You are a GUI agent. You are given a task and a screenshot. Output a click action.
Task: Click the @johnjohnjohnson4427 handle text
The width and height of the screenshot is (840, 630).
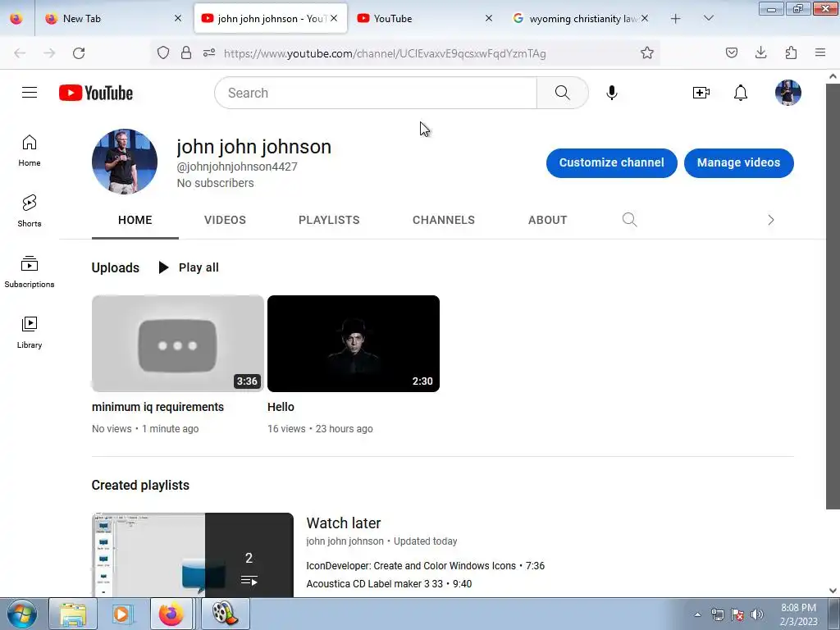[x=237, y=167]
